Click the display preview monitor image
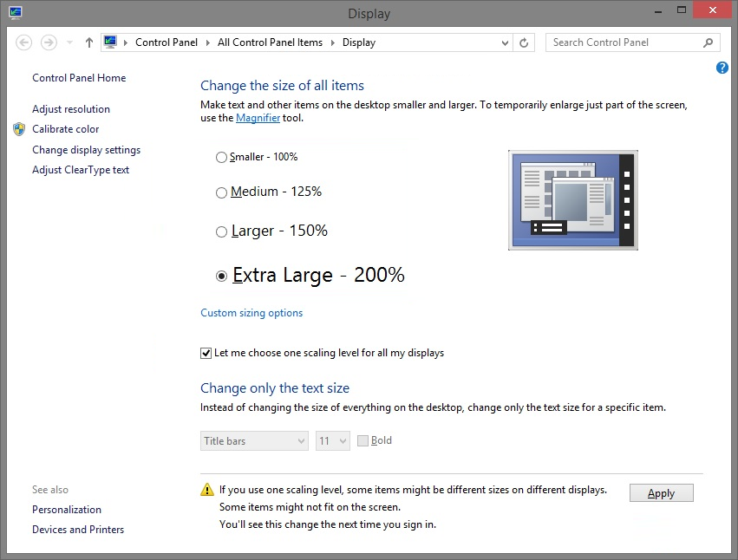This screenshot has width=738, height=560. click(x=572, y=200)
